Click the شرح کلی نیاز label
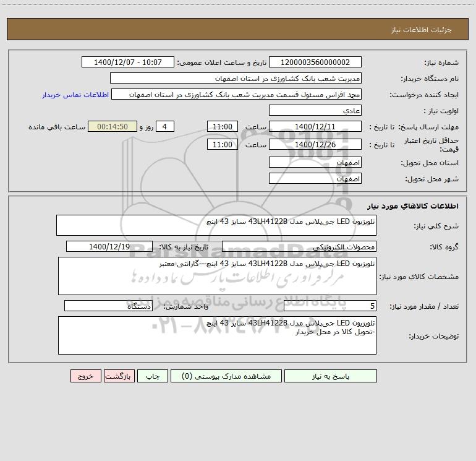Viewport: 476px width, 461px height. point(436,226)
